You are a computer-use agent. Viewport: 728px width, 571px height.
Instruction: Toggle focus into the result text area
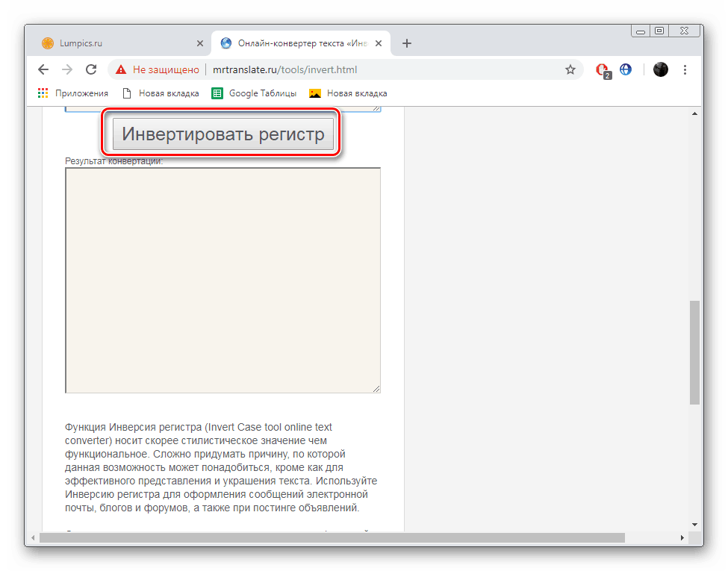pyautogui.click(x=222, y=280)
